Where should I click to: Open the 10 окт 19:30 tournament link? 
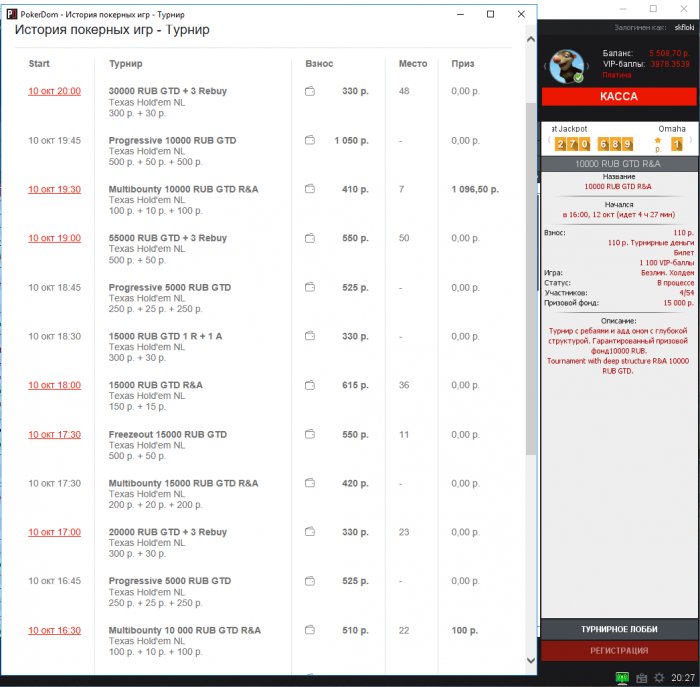pyautogui.click(x=54, y=189)
